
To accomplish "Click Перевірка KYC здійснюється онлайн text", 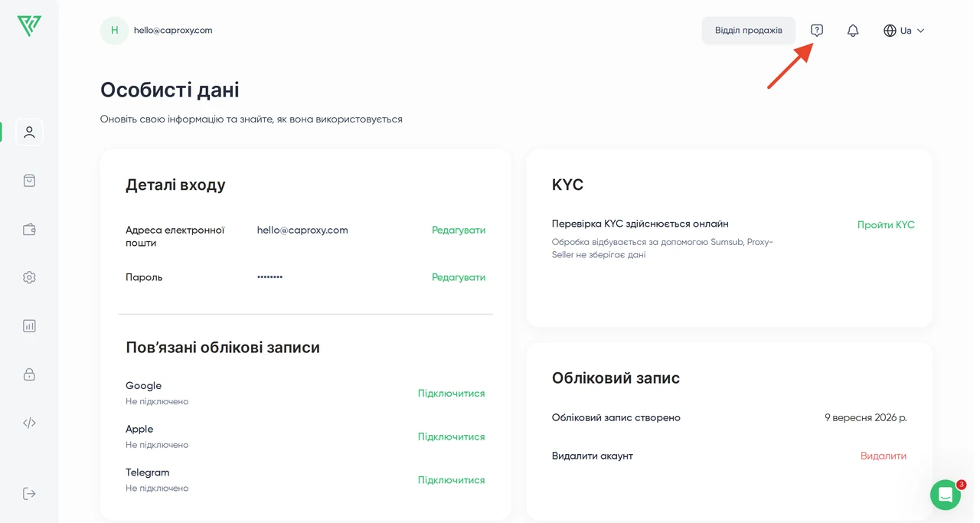I will (x=640, y=224).
